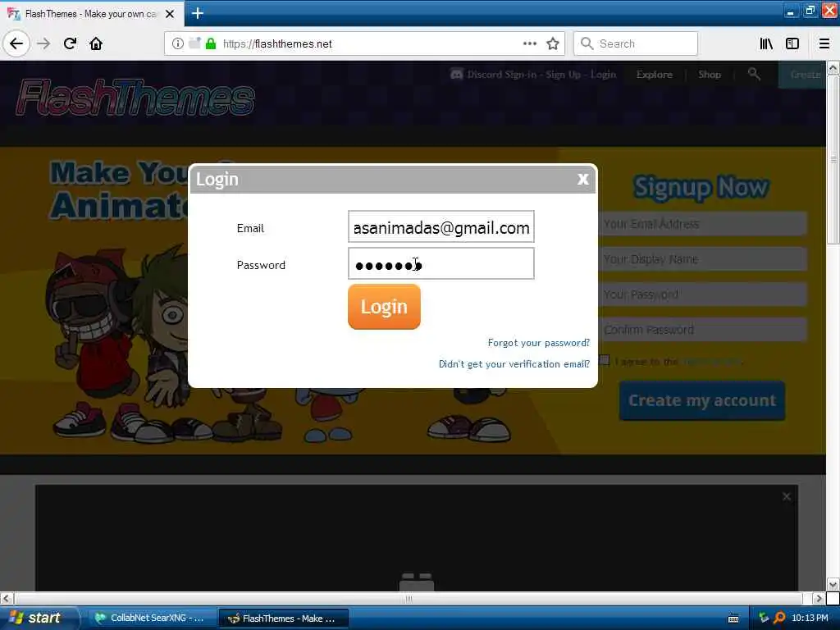Close the dark ad banner X
Image resolution: width=840 pixels, height=630 pixels.
pyautogui.click(x=787, y=496)
